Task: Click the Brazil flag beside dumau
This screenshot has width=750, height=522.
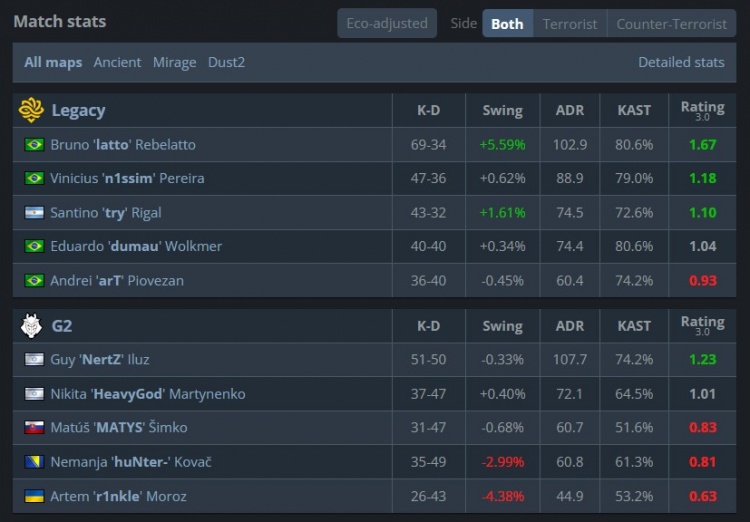Action: (34, 246)
